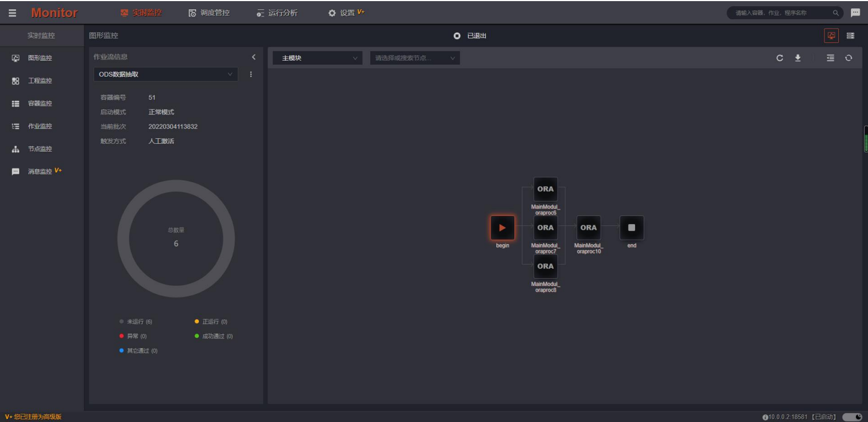This screenshot has width=868, height=422.
Task: Toggle the outline panel icon
Action: click(x=831, y=58)
